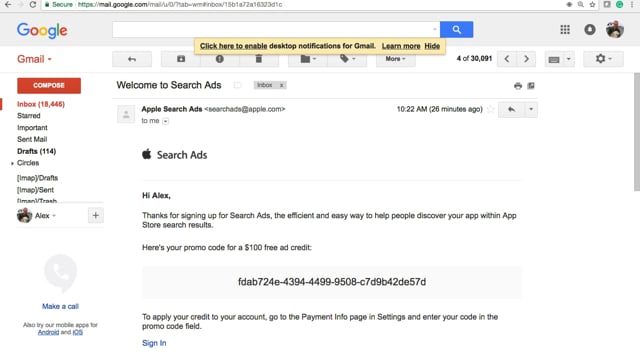The height and width of the screenshot is (360, 640).
Task: Open the Google apps grid
Action: (x=565, y=29)
